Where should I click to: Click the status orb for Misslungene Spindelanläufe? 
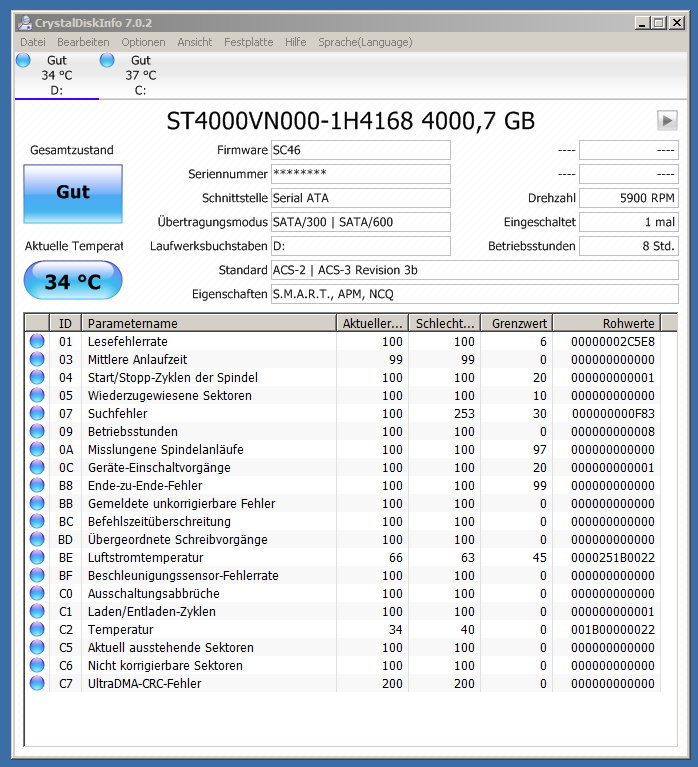(x=37, y=449)
